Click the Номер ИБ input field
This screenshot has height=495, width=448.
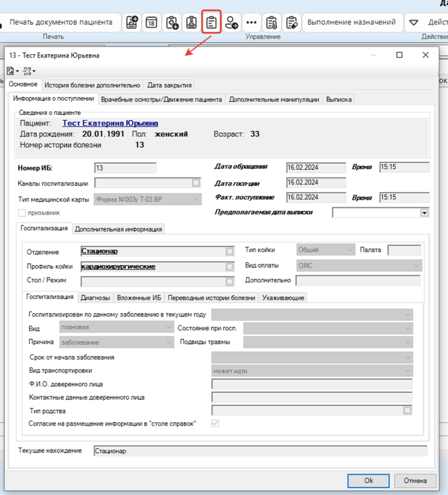[x=125, y=168]
